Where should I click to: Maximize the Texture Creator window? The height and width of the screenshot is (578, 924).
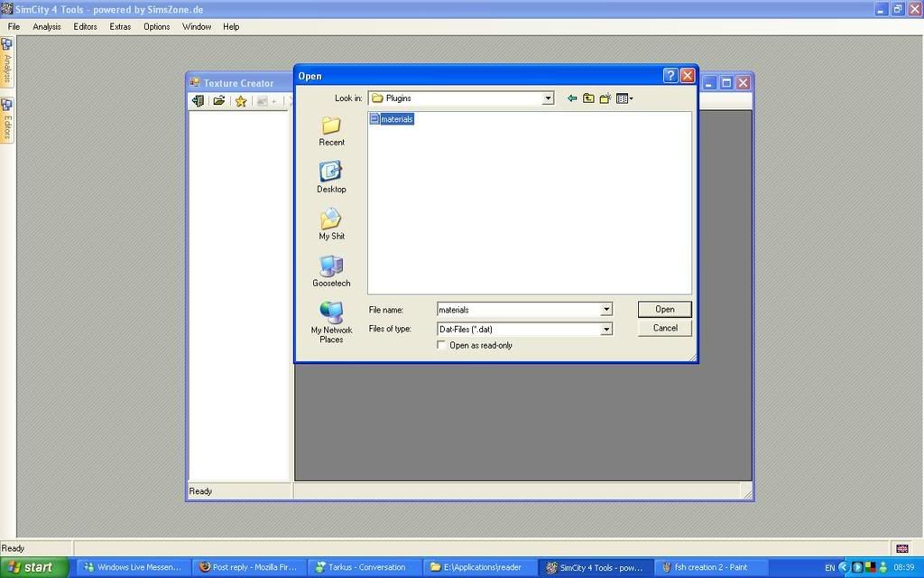726,83
